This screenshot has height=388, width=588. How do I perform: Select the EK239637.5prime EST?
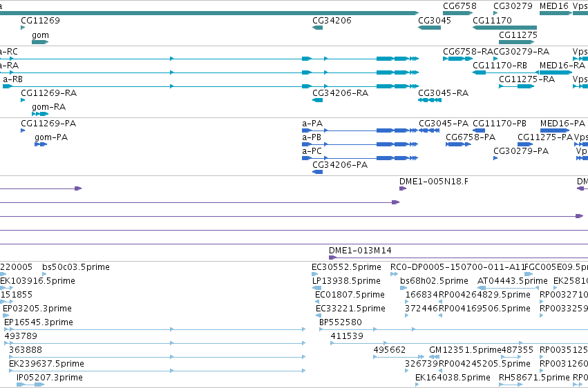[x=157, y=371]
